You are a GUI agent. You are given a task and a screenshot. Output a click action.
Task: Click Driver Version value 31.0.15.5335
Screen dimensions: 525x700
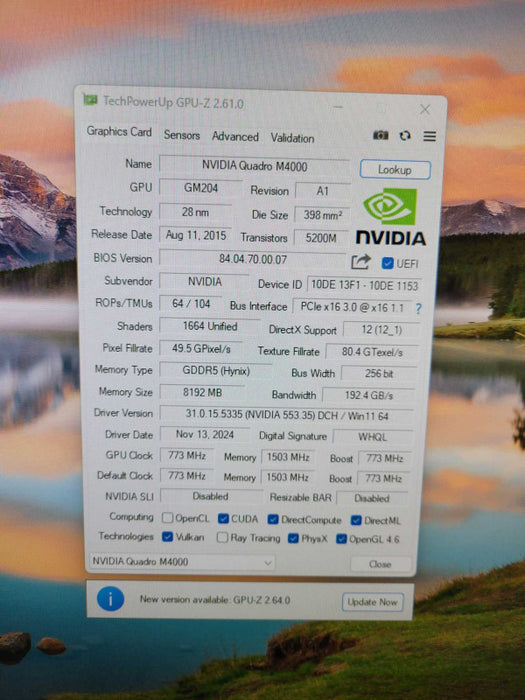pyautogui.click(x=287, y=416)
